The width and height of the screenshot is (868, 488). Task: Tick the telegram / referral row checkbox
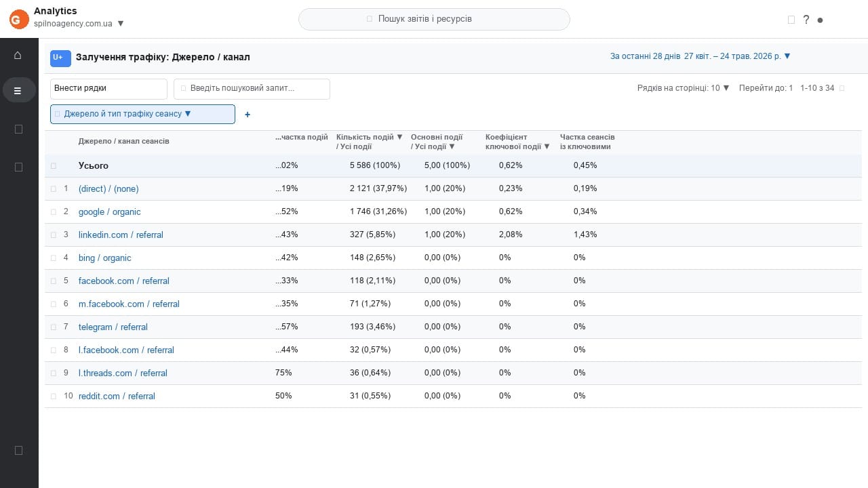pos(54,327)
